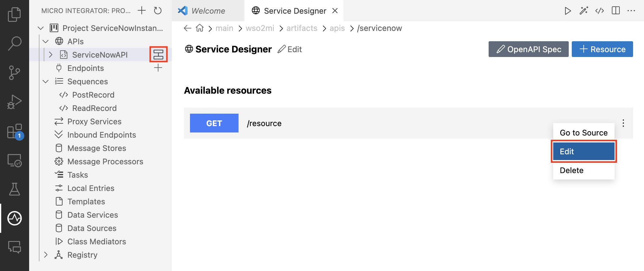Split the editor layout
Viewport: 644px width, 271px height.
click(616, 11)
